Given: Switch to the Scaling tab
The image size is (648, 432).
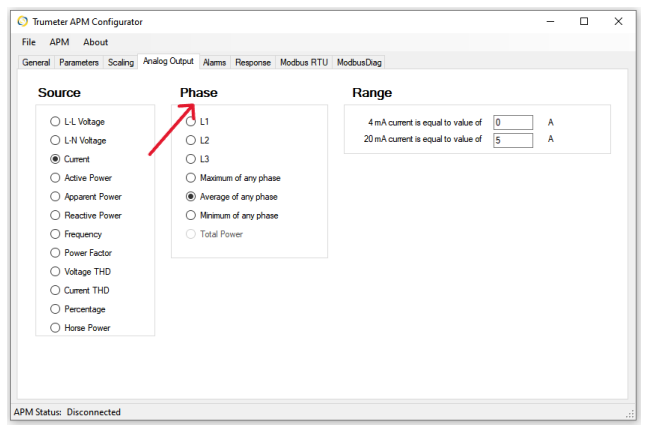Looking at the screenshot, I should click(x=121, y=62).
